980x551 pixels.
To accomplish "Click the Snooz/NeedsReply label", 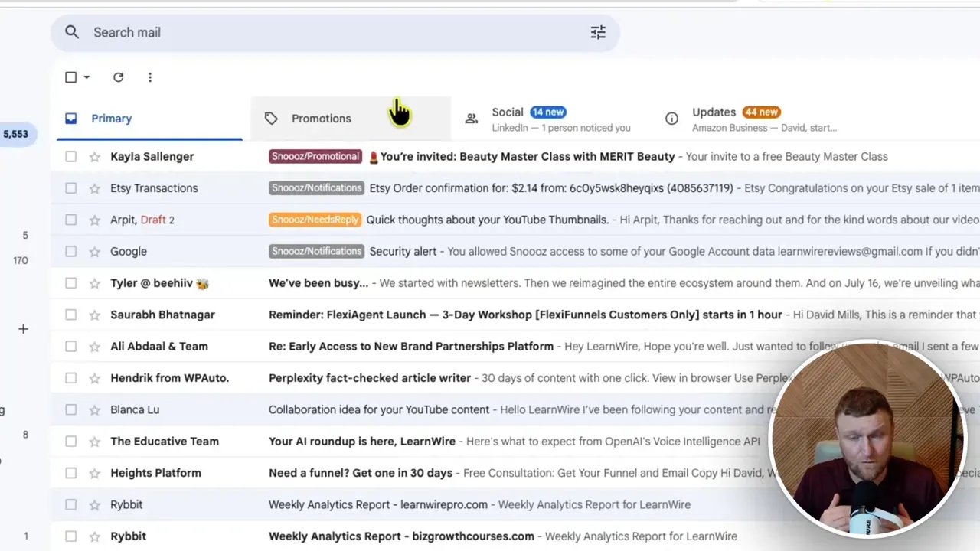I will coord(315,220).
